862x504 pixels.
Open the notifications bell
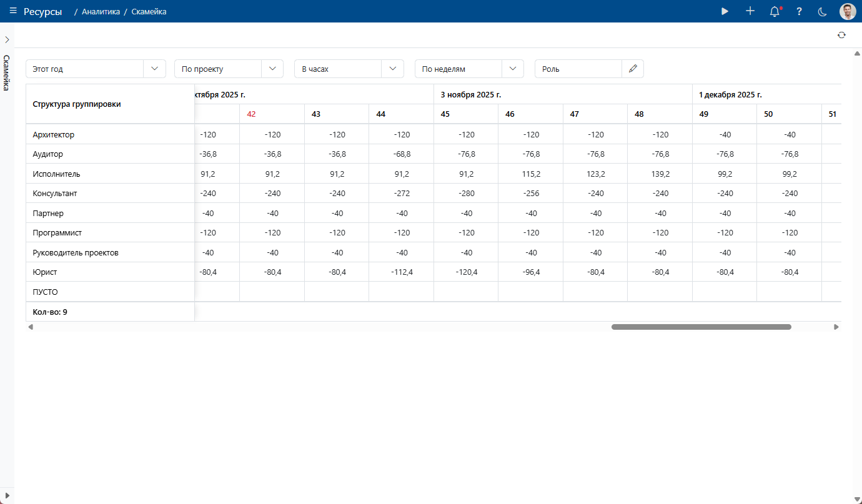point(775,11)
